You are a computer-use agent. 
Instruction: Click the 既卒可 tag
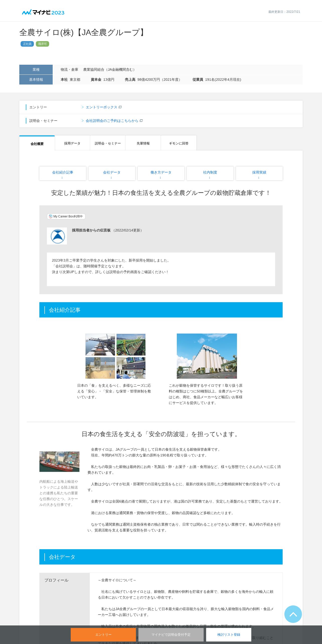pyautogui.click(x=42, y=44)
